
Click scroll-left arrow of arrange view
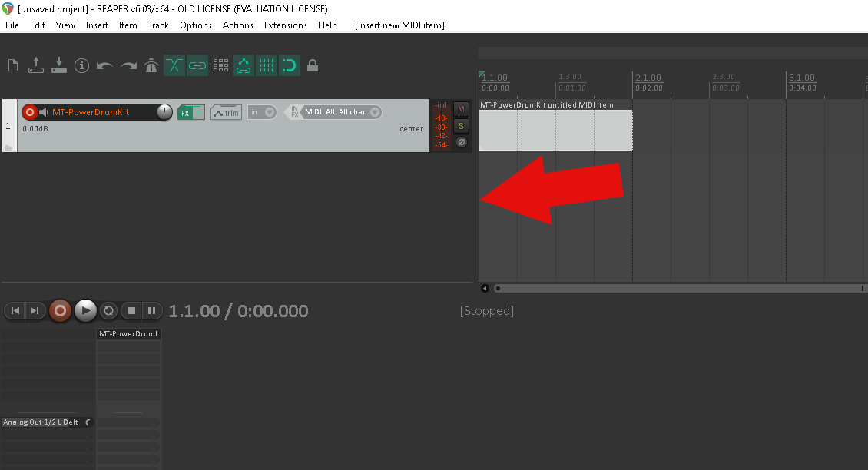485,289
